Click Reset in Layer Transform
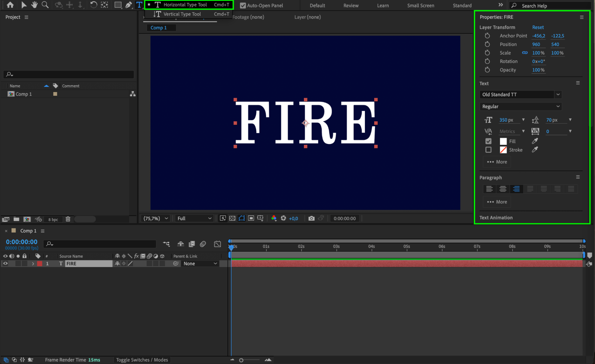 pos(538,27)
